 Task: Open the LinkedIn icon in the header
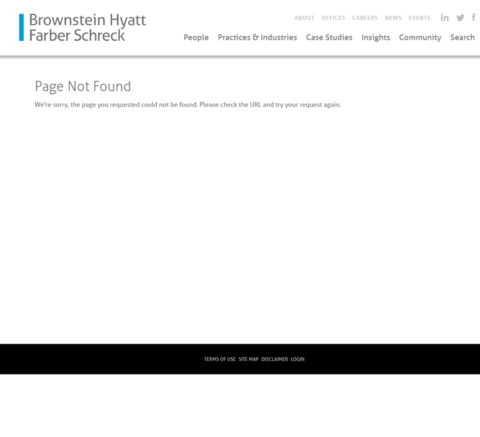click(444, 18)
